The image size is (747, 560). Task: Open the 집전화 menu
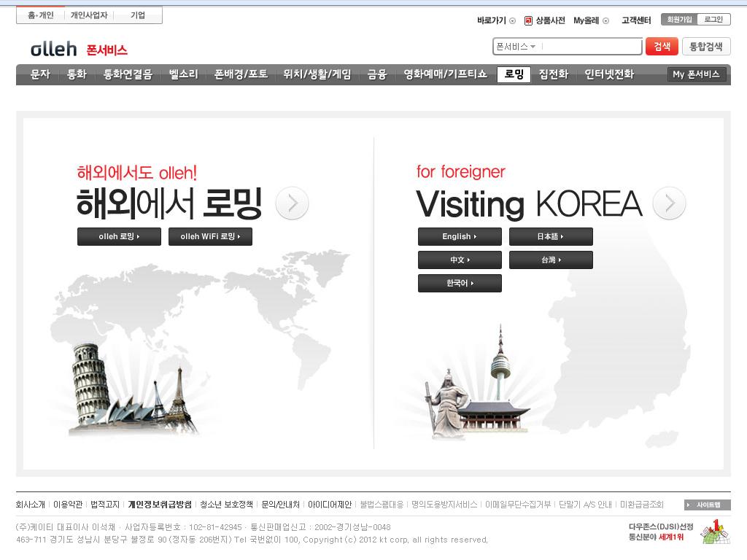pos(554,74)
